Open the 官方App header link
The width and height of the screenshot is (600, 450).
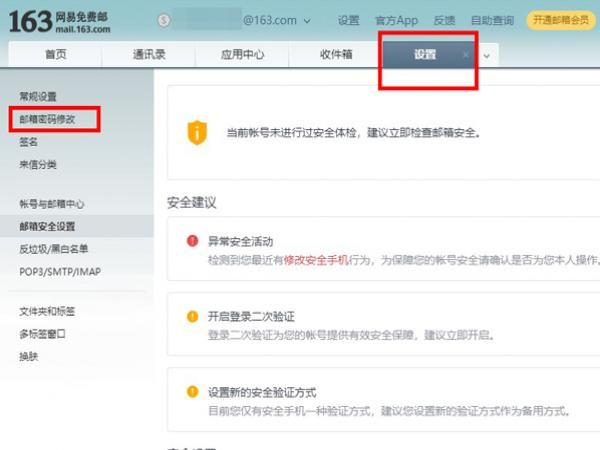[x=396, y=20]
